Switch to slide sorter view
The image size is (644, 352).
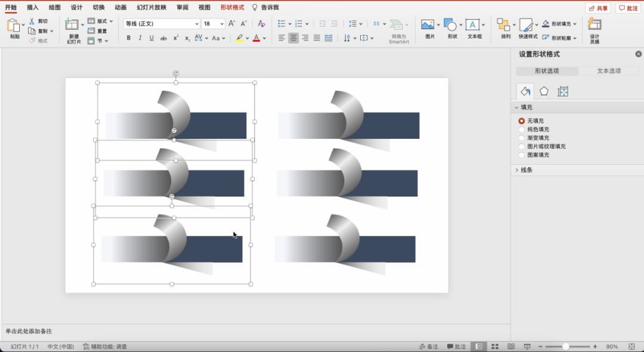point(494,347)
